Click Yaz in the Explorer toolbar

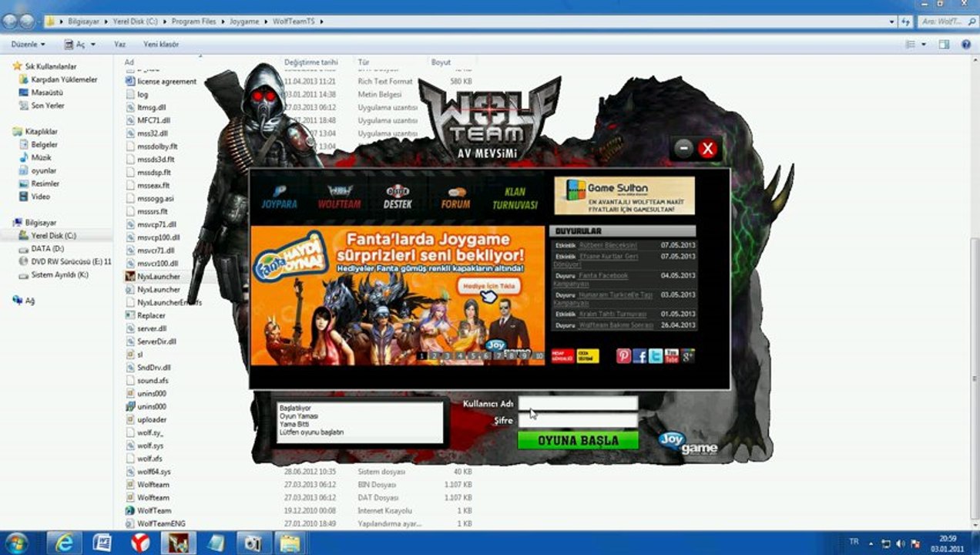[119, 45]
